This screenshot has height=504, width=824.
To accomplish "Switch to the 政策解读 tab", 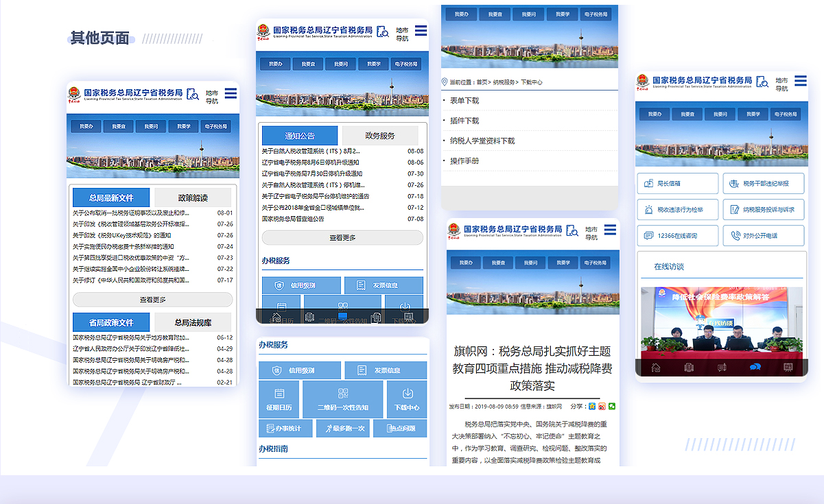I will tap(193, 197).
